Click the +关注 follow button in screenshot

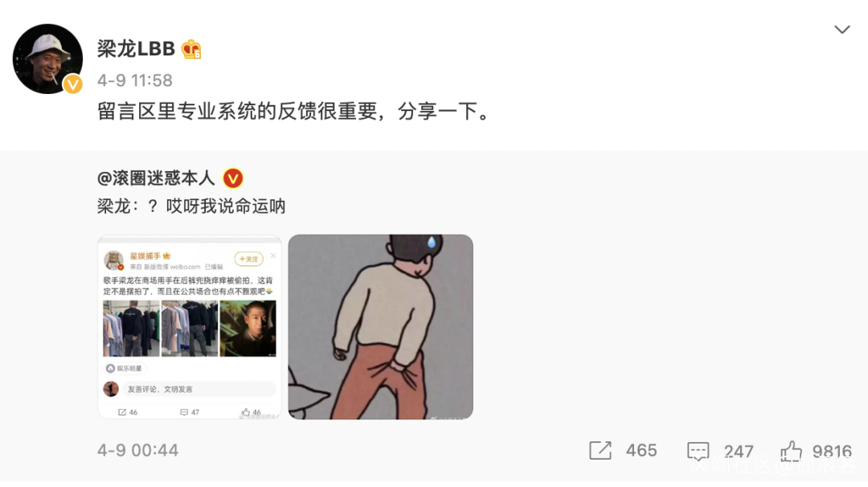248,259
